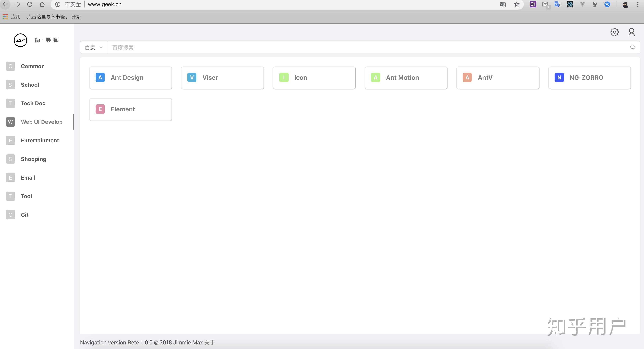Click the green A icon for Ant Motion
The image size is (644, 349).
pos(376,78)
